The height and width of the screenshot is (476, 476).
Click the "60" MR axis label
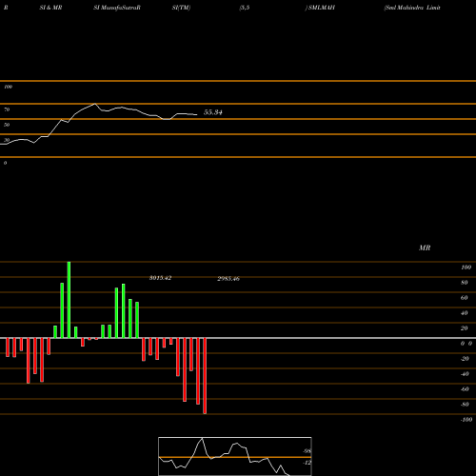(465, 298)
